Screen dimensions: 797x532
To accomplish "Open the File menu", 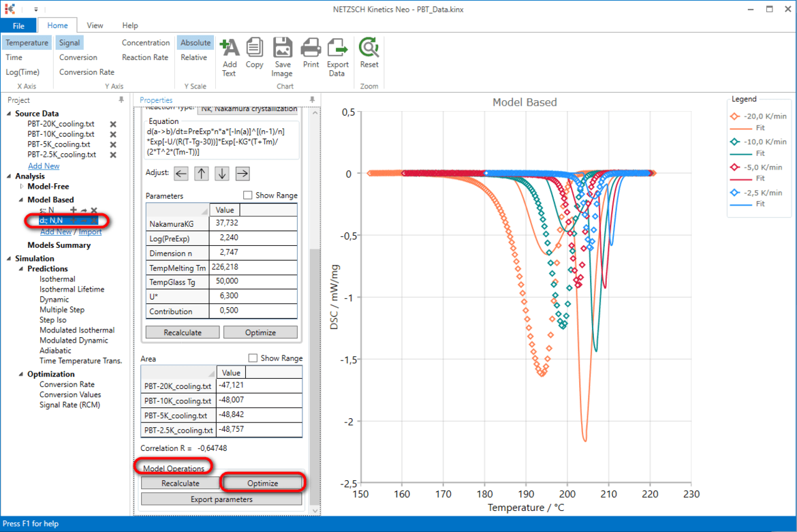I will pyautogui.click(x=18, y=25).
